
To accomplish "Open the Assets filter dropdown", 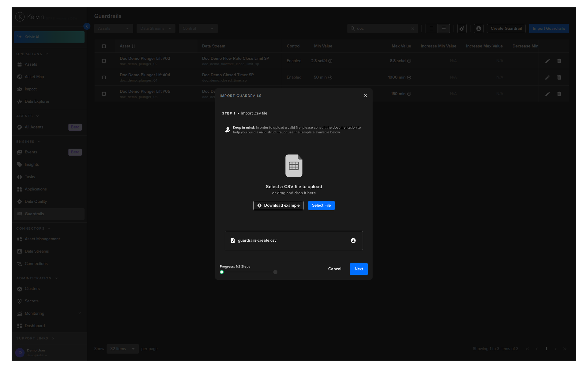I will (114, 29).
